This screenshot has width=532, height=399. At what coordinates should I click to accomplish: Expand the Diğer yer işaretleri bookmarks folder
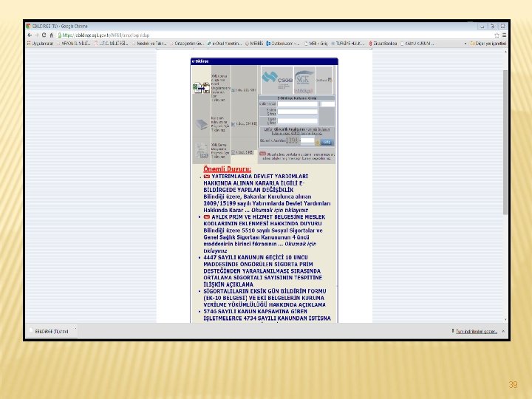[488, 44]
